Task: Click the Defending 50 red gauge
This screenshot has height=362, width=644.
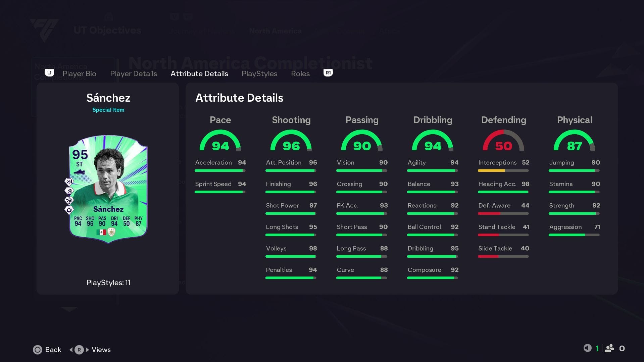Action: click(x=503, y=140)
